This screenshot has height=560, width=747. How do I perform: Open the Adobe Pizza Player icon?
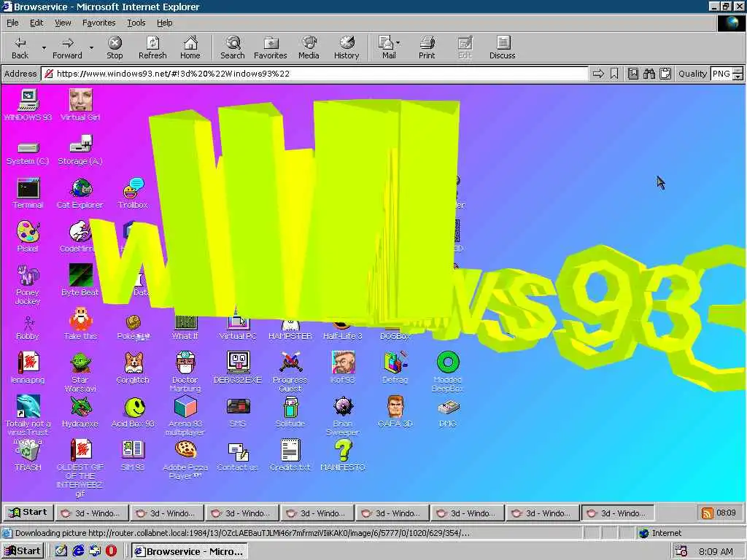click(x=185, y=460)
